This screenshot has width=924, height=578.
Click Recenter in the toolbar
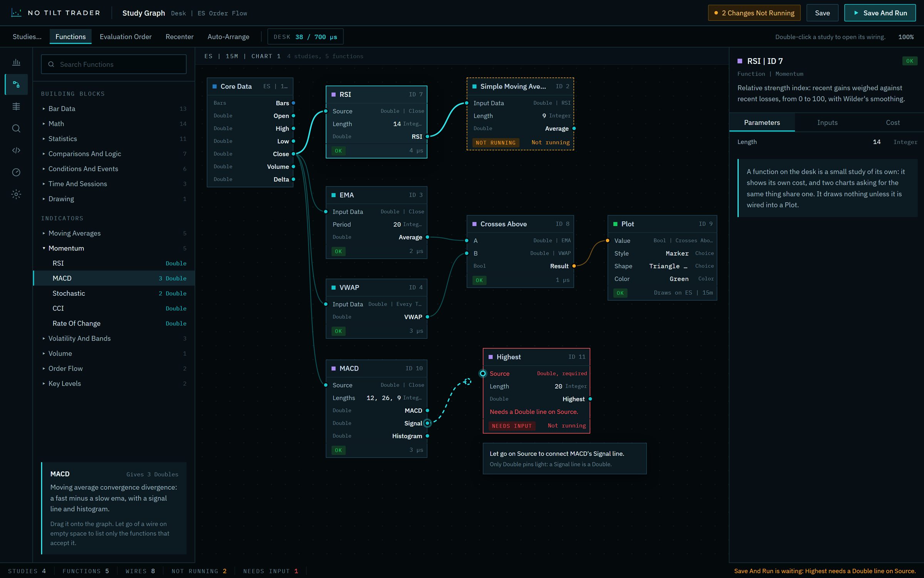click(179, 37)
